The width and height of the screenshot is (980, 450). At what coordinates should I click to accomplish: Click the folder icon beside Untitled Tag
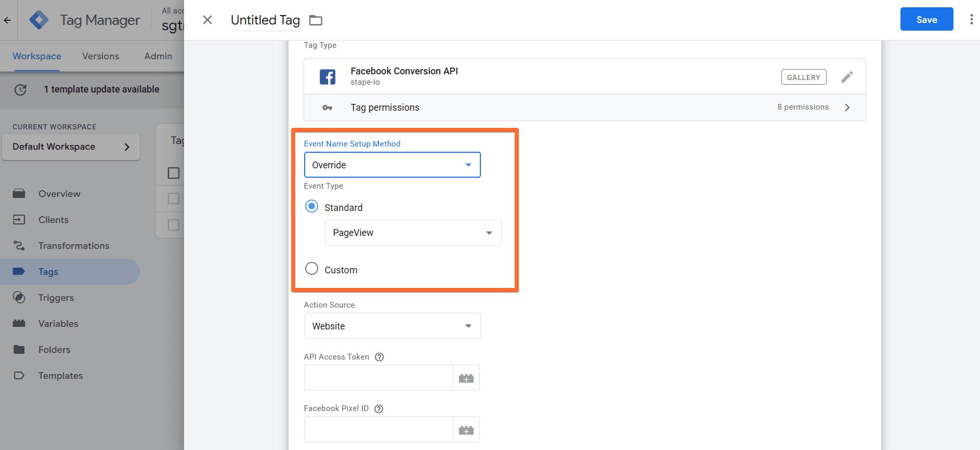(316, 20)
